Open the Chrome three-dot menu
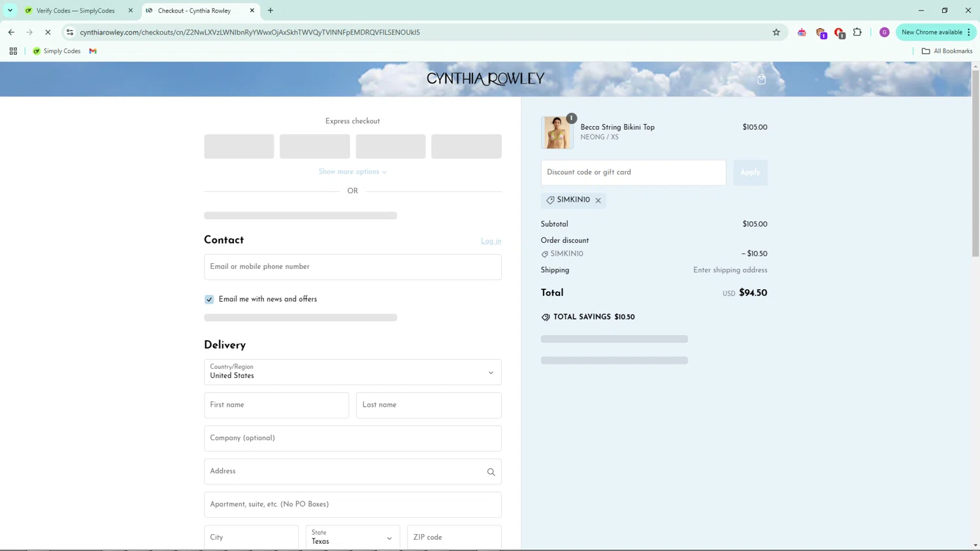980x551 pixels. (969, 32)
